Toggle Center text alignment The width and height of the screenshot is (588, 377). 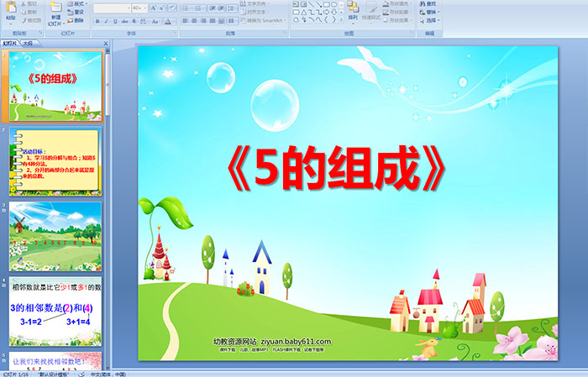click(194, 21)
